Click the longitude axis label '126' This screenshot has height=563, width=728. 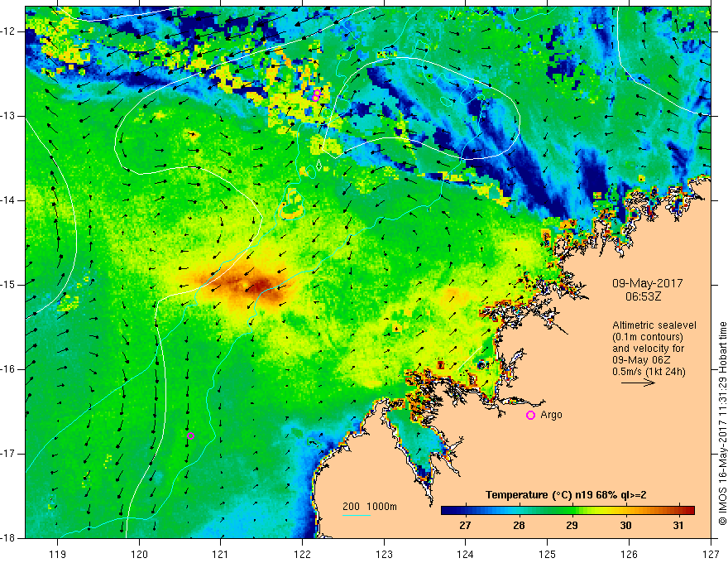(629, 555)
